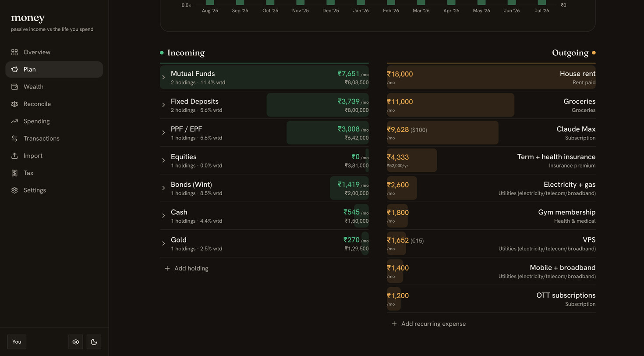Open the Overview page
This screenshot has height=356, width=644.
pos(54,52)
